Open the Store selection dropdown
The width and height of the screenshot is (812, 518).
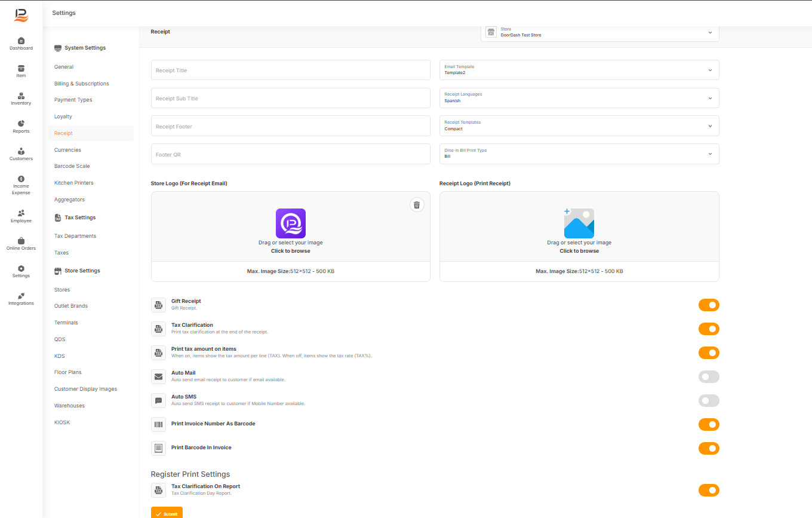(x=600, y=32)
